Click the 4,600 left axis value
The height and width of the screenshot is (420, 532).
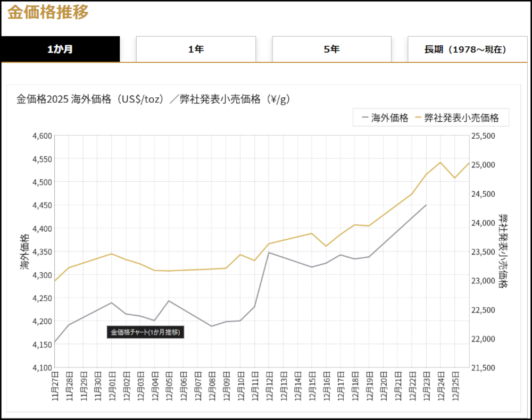click(x=41, y=136)
